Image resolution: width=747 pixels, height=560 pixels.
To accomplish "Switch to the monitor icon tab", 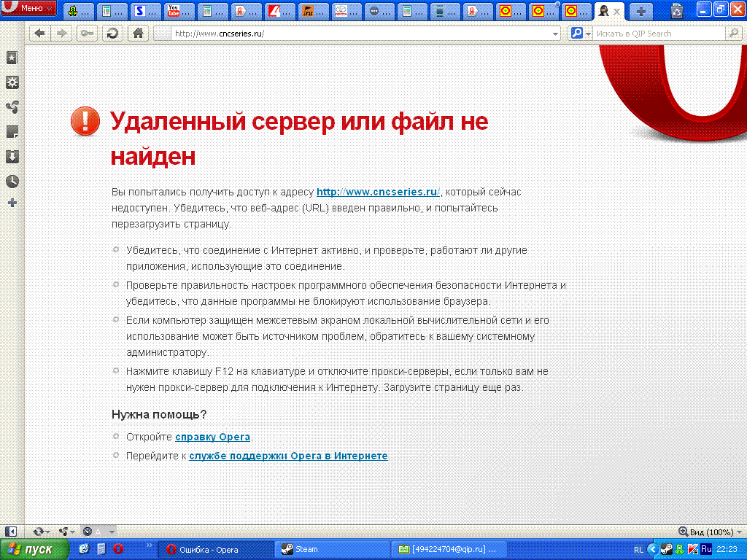I will pos(446,11).
